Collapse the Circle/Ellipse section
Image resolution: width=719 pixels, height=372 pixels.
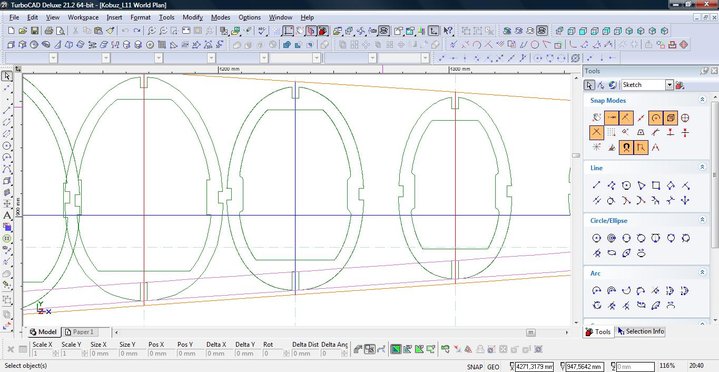click(x=702, y=220)
